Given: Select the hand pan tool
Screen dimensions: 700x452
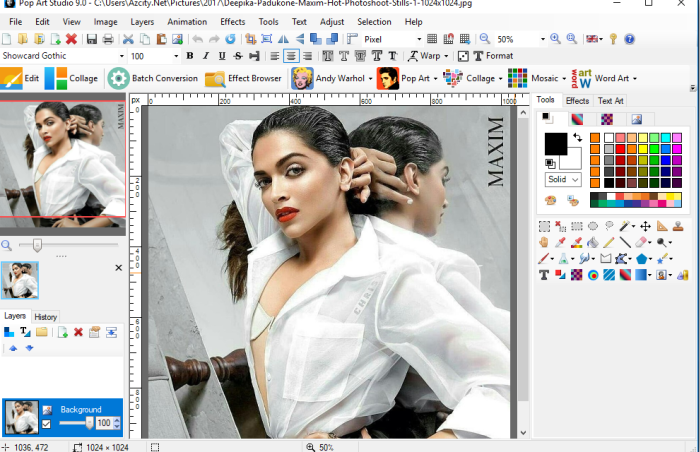Looking at the screenshot, I should tap(544, 243).
